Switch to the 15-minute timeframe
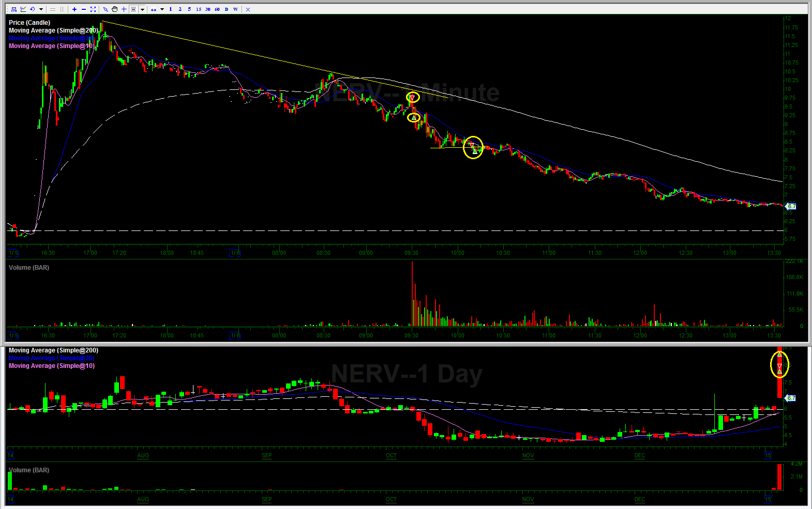Image resolution: width=812 pixels, height=509 pixels. (199, 9)
